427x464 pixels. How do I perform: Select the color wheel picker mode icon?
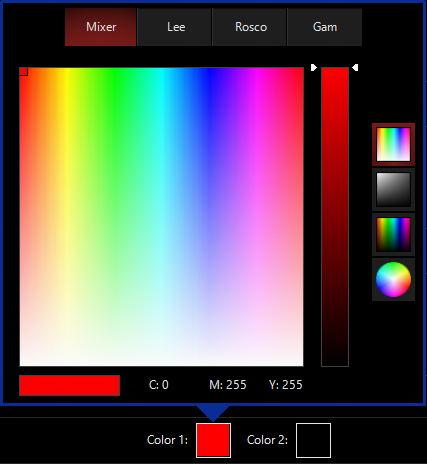393,279
